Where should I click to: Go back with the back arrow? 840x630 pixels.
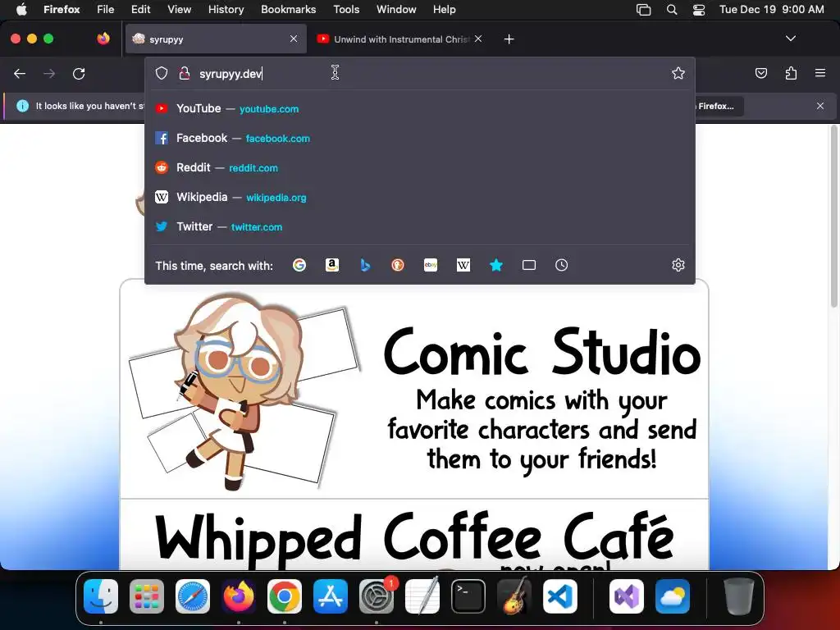tap(20, 73)
